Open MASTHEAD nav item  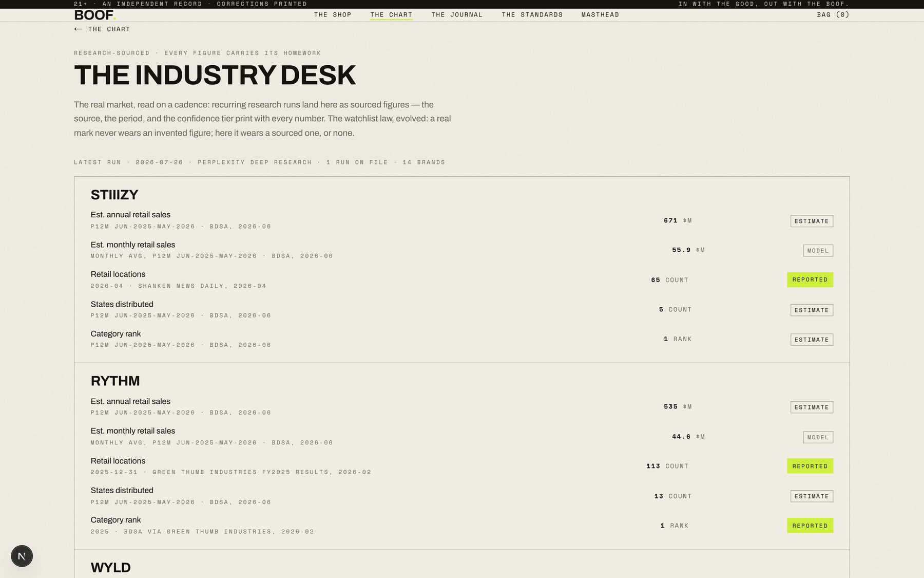[600, 15]
